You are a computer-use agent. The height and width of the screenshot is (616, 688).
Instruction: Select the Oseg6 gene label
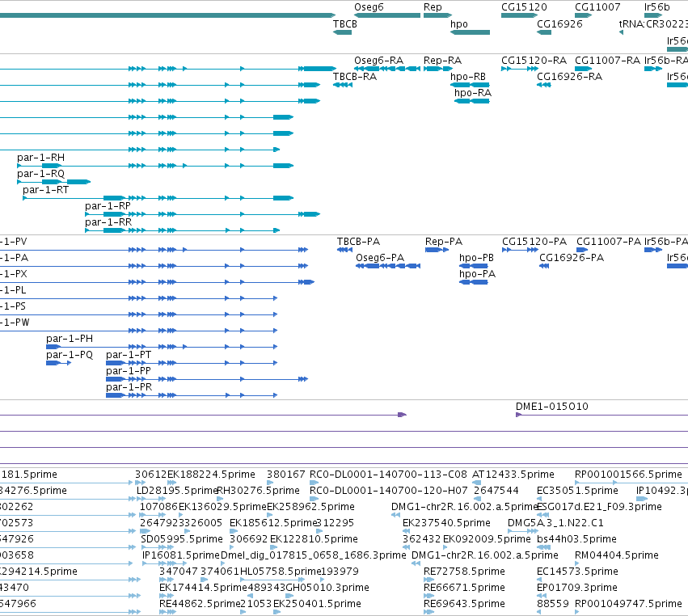pyautogui.click(x=369, y=7)
